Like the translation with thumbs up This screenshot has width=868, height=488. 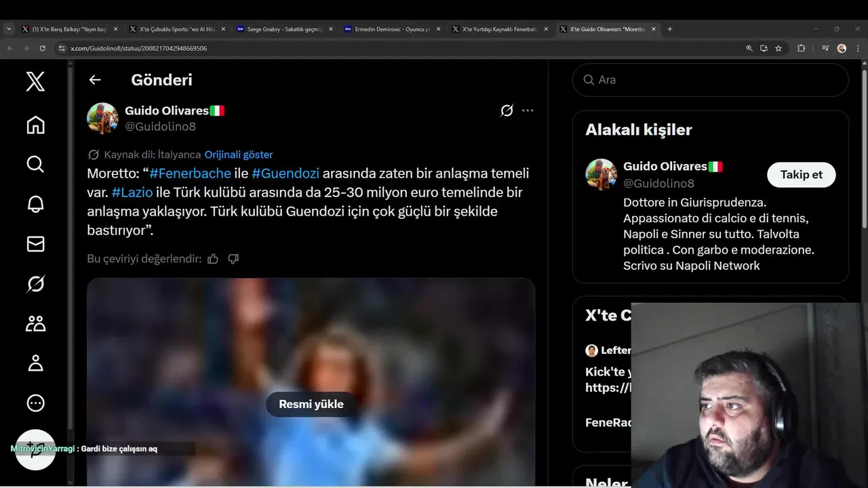pyautogui.click(x=213, y=259)
